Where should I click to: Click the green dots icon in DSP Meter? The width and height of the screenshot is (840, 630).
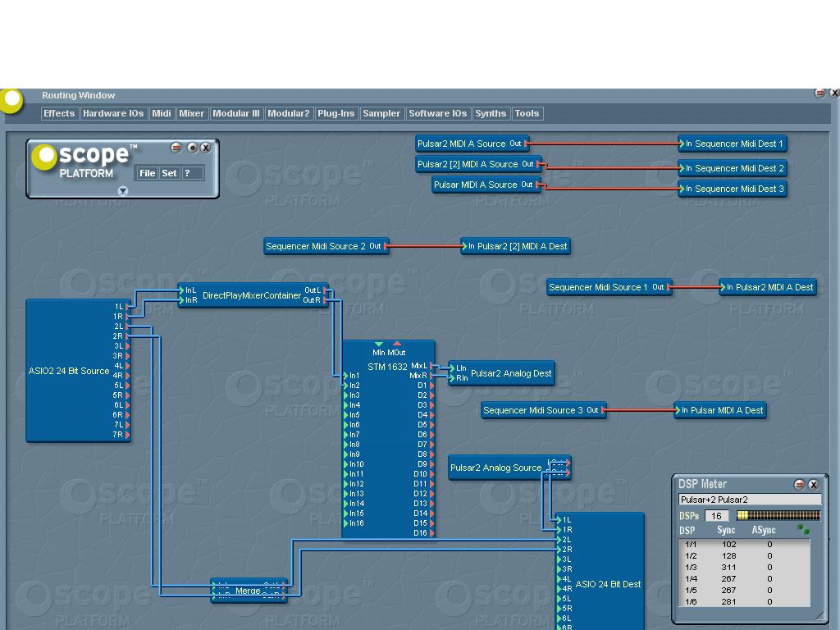point(803,529)
